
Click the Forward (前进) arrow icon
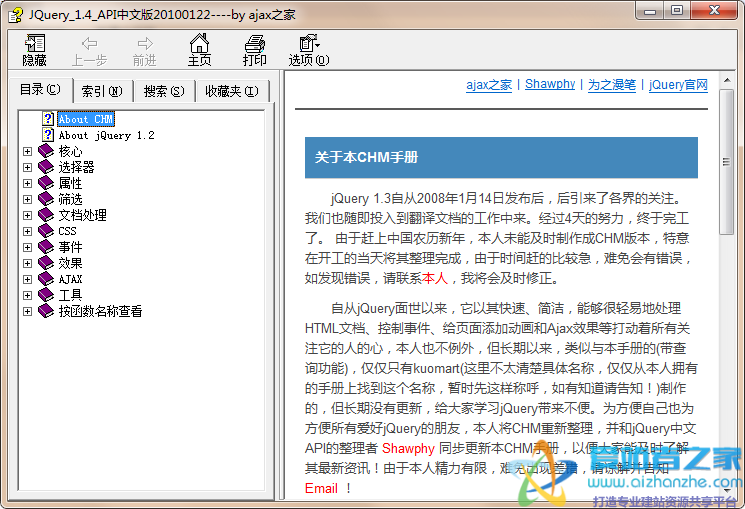145,44
